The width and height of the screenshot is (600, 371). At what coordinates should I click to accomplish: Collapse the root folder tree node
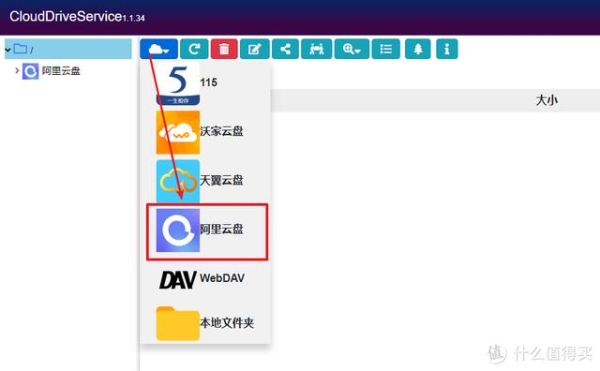(x=7, y=49)
